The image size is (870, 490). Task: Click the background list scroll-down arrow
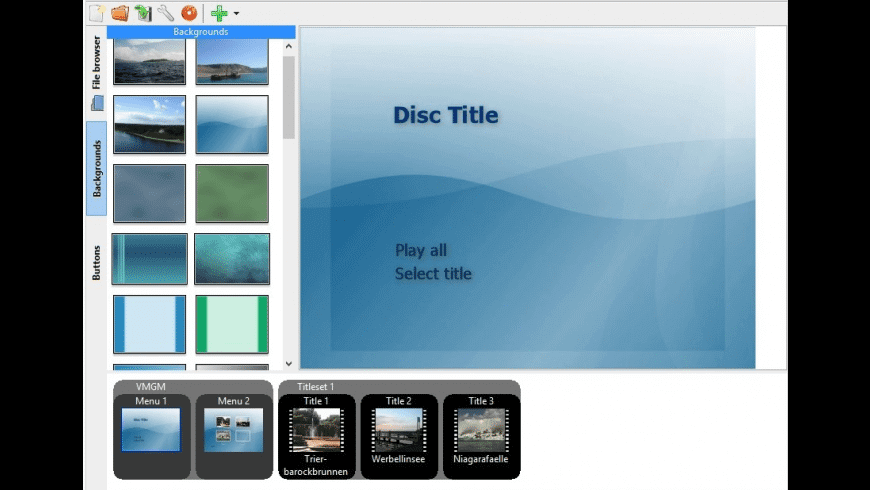pos(289,364)
